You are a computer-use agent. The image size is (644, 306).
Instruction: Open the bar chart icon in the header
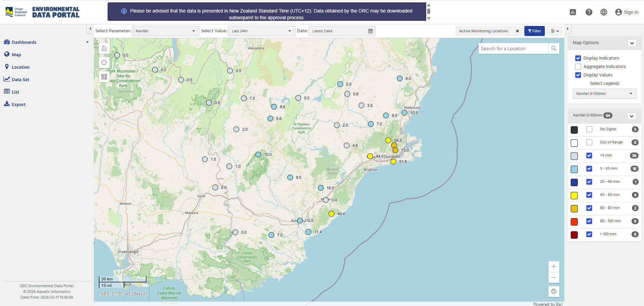(x=573, y=12)
